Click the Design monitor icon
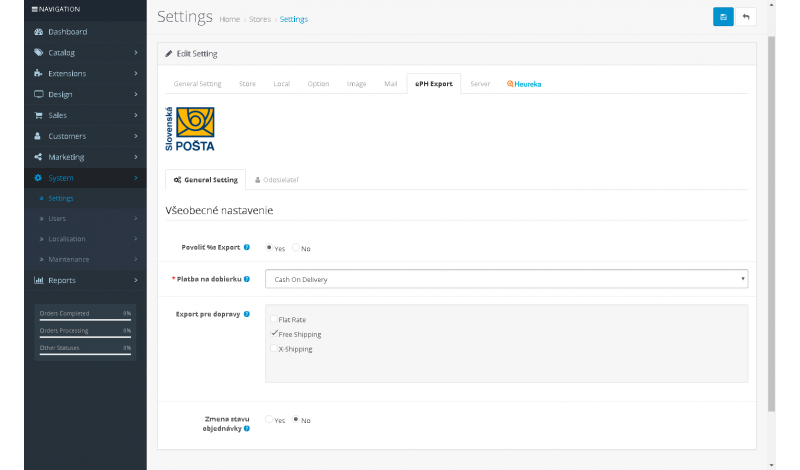800x470 pixels. coord(38,94)
